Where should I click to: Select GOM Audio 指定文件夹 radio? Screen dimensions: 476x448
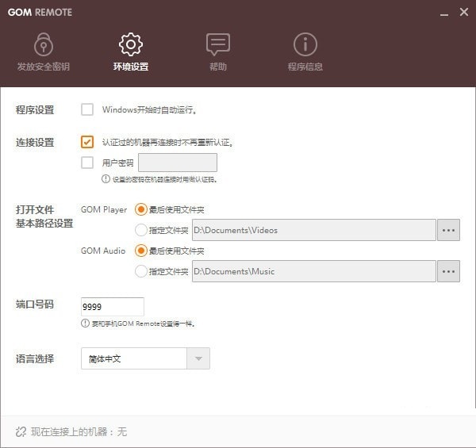click(141, 271)
